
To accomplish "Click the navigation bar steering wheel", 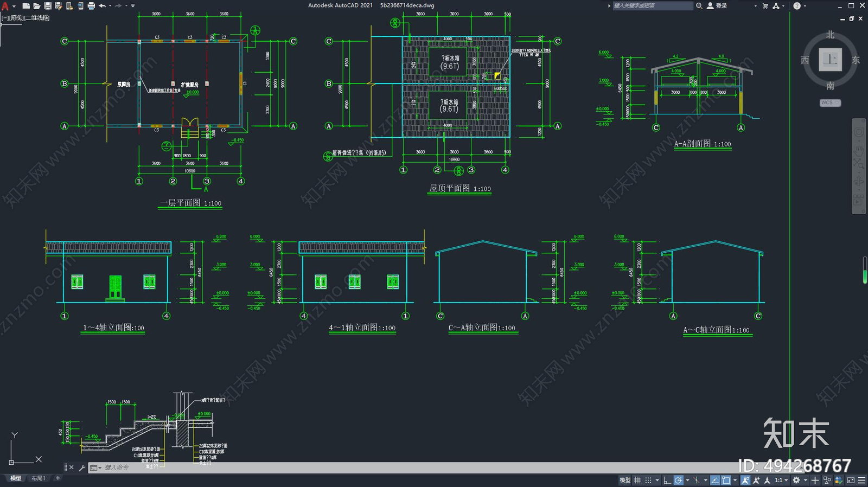I will coord(859,132).
